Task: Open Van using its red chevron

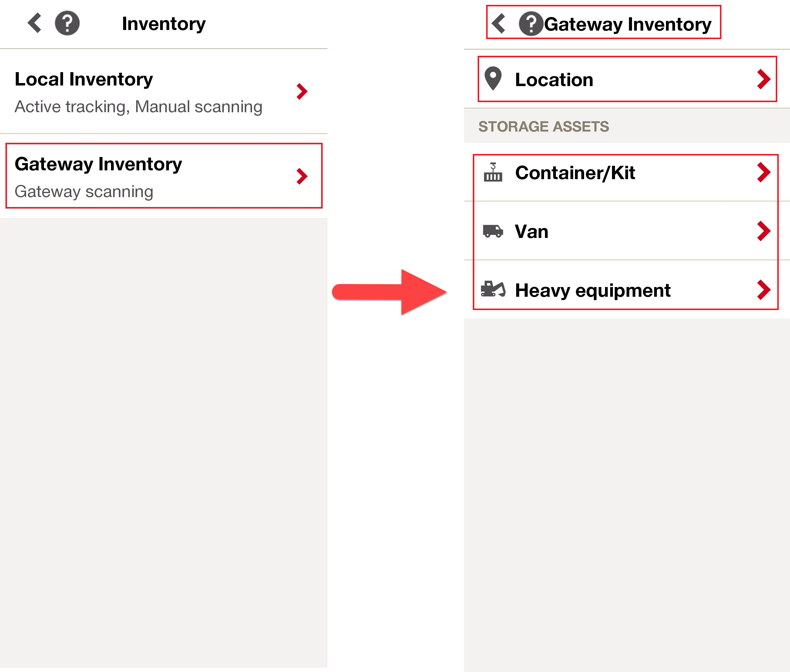Action: (x=763, y=231)
